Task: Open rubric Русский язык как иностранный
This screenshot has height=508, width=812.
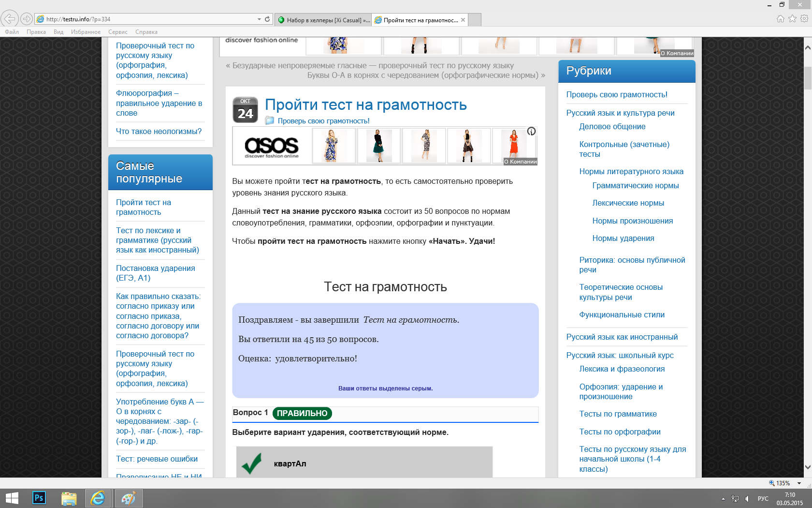Action: [x=622, y=337]
